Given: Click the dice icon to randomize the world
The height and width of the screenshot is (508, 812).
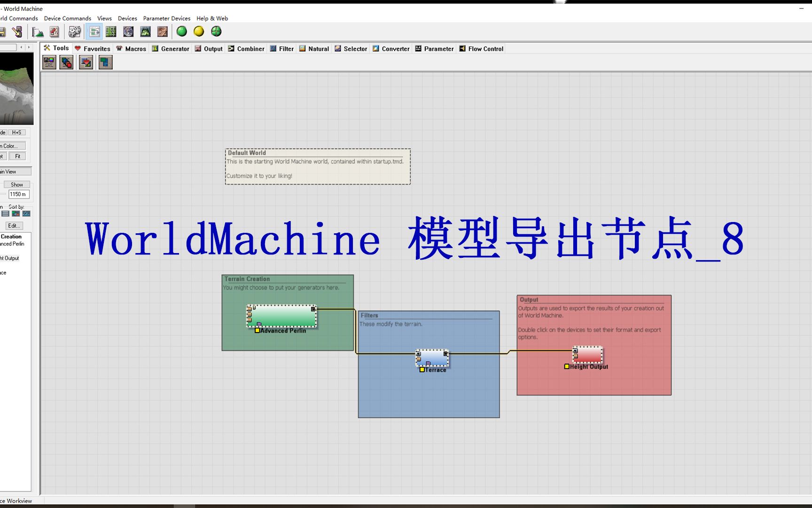Looking at the screenshot, I should pyautogui.click(x=74, y=32).
